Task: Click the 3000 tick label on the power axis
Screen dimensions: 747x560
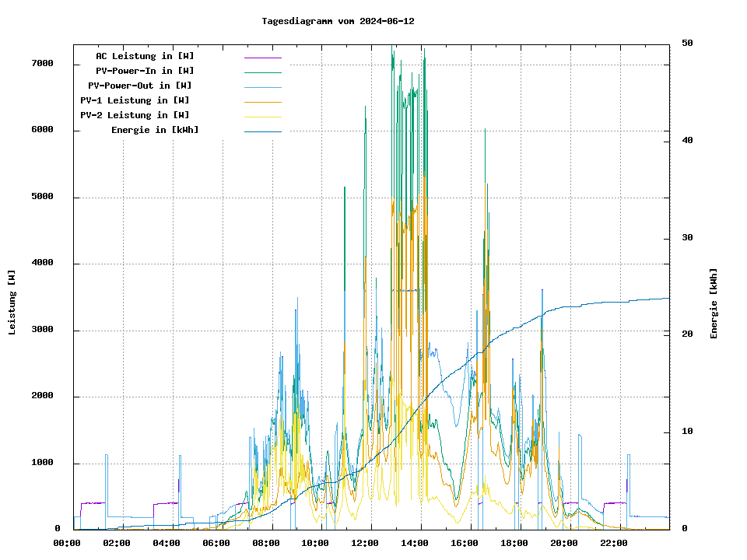Action: tap(42, 330)
